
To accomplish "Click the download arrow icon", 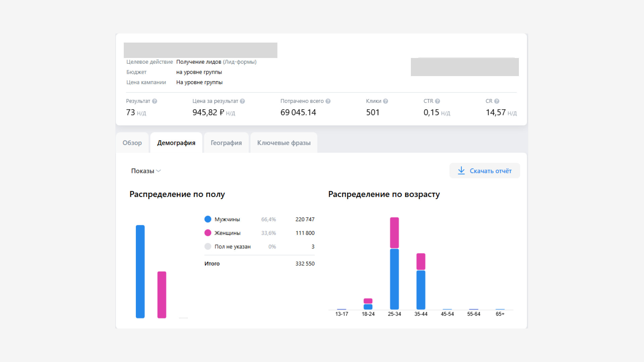I will pyautogui.click(x=461, y=171).
